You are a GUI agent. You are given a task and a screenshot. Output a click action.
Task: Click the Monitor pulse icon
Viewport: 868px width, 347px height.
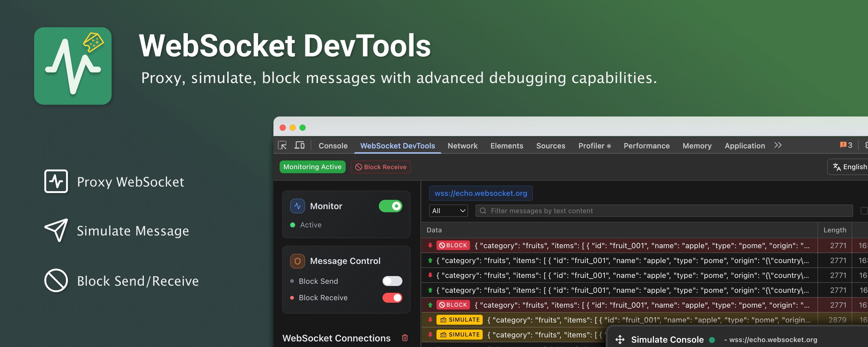click(x=298, y=206)
